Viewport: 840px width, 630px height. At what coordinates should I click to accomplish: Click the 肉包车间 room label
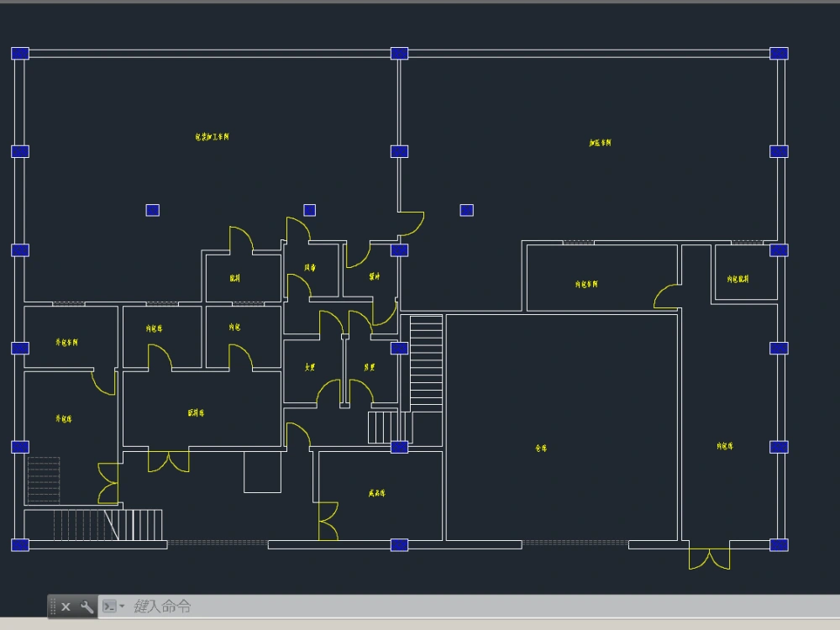(x=587, y=283)
